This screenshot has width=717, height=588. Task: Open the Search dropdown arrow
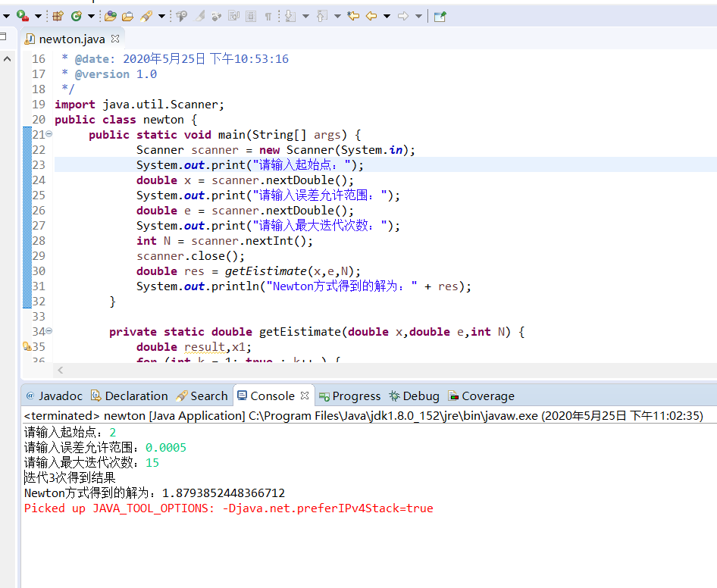tap(161, 17)
